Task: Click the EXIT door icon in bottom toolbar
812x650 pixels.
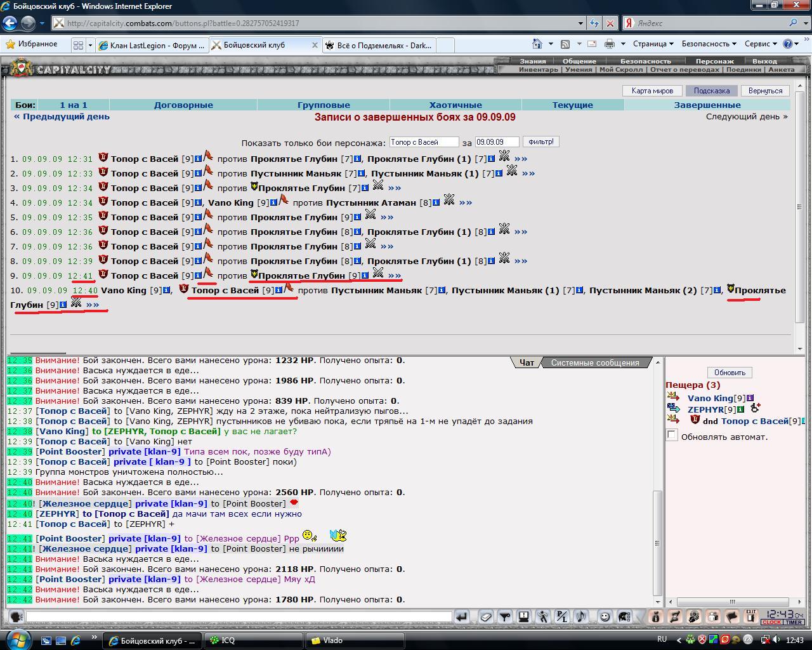Action: [751, 616]
